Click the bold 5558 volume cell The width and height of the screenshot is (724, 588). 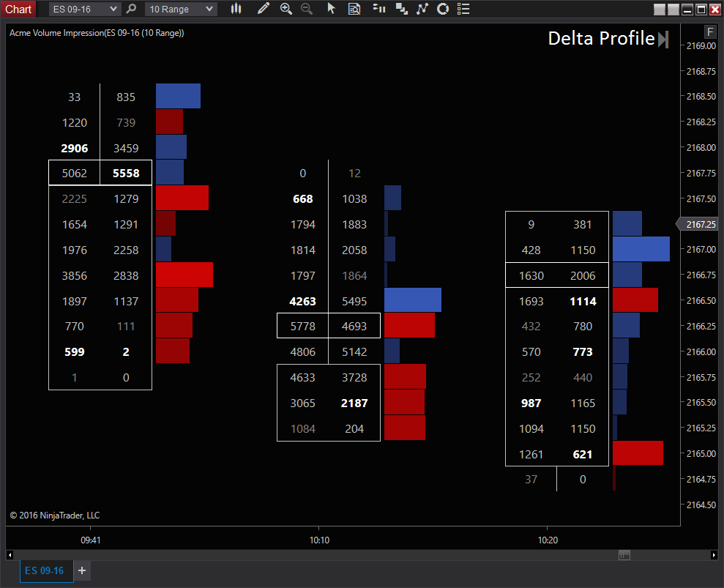[x=126, y=174]
